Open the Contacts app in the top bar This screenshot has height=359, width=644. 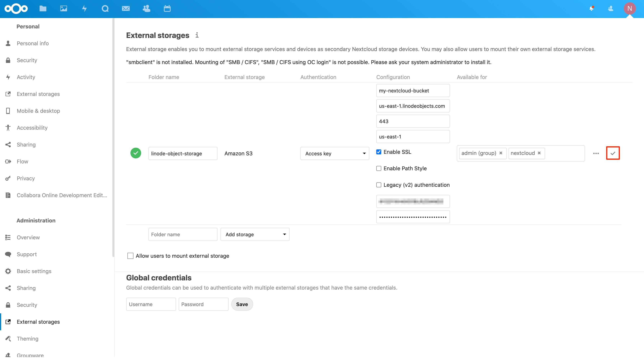[x=146, y=8]
